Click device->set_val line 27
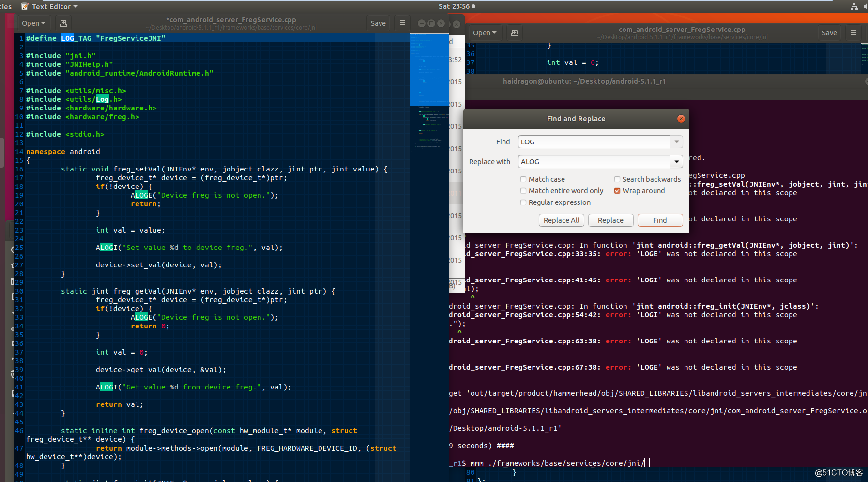The width and height of the screenshot is (868, 482). pos(159,265)
